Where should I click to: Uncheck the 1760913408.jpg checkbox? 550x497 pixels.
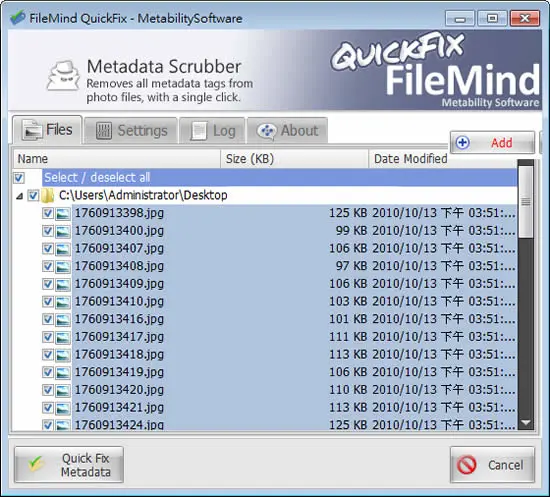[48, 266]
